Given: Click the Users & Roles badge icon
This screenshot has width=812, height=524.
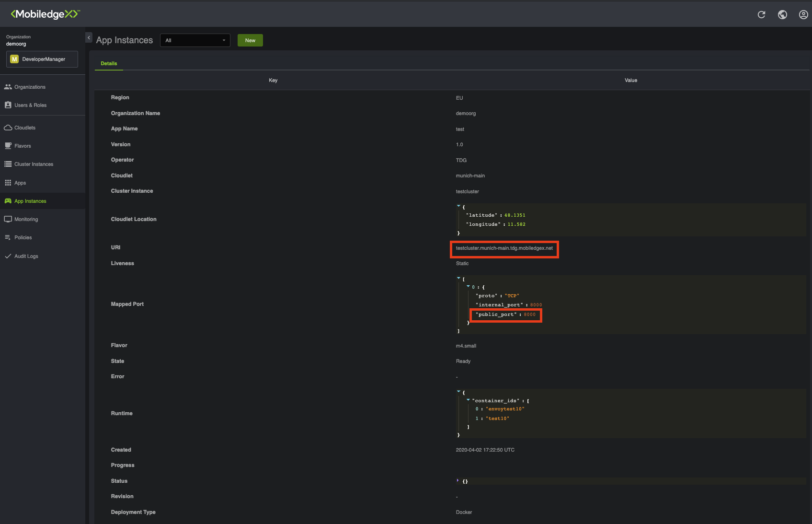Looking at the screenshot, I should click(8, 105).
